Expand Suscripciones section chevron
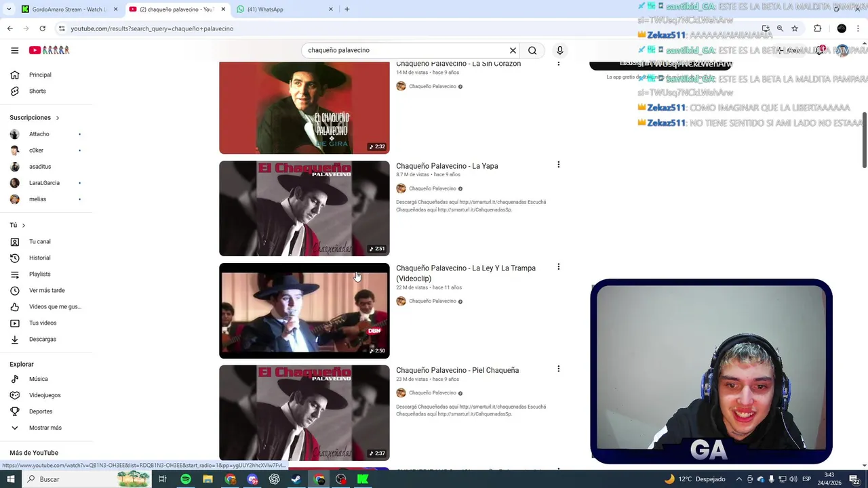Image resolution: width=868 pixels, height=488 pixels. pos(57,118)
